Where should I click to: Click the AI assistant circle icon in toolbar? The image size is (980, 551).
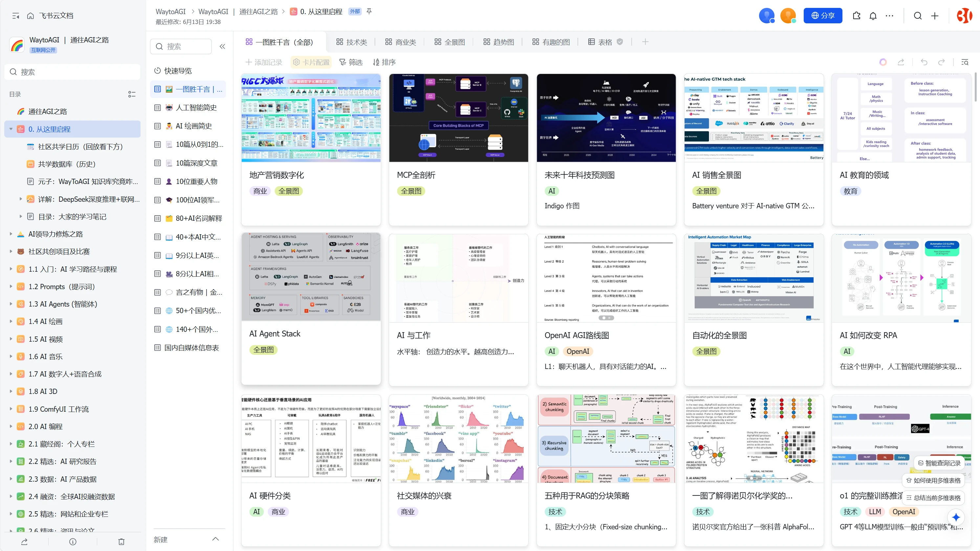click(x=883, y=62)
